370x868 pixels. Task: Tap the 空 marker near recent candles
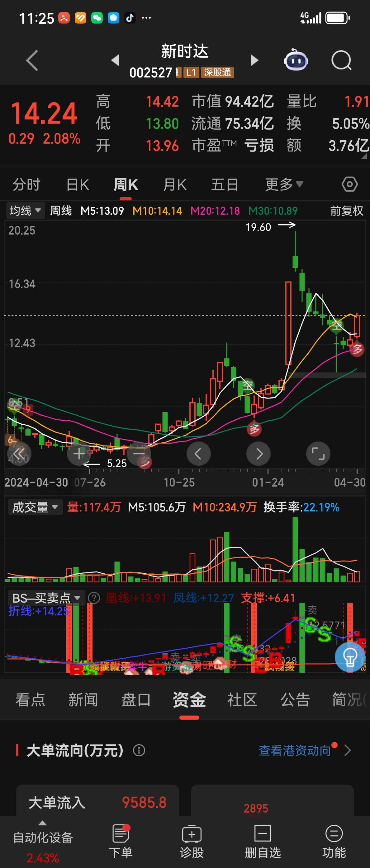(336, 325)
